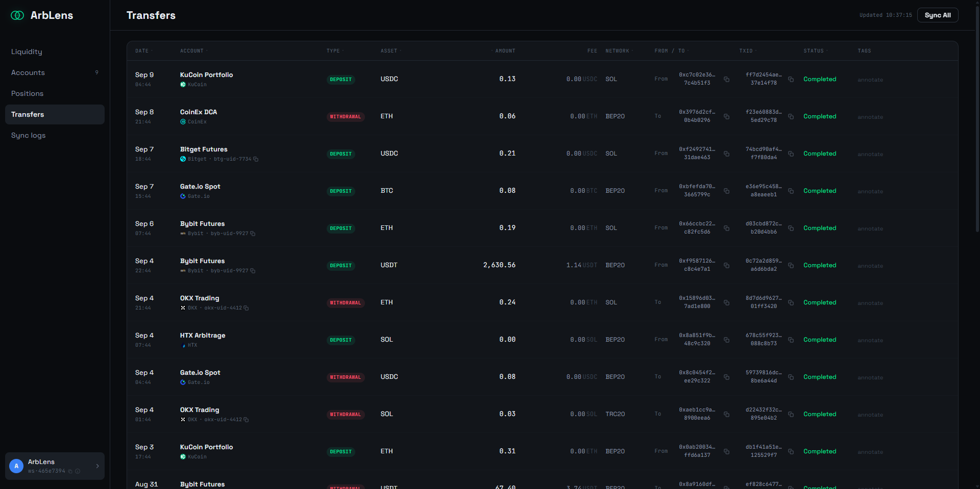Copy address 0x0ab20034 in Sep 3 KuCoin row
Screen dimensions: 980x489
click(x=726, y=452)
